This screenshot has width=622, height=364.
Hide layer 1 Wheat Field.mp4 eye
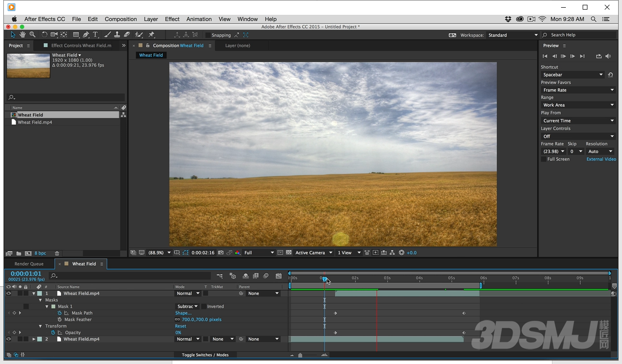8,294
